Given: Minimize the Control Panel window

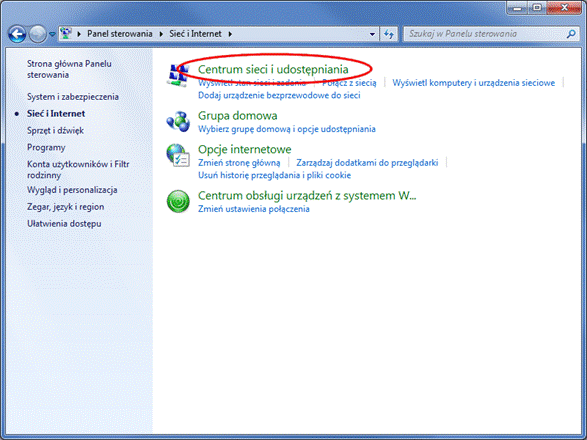Looking at the screenshot, I should (x=517, y=8).
